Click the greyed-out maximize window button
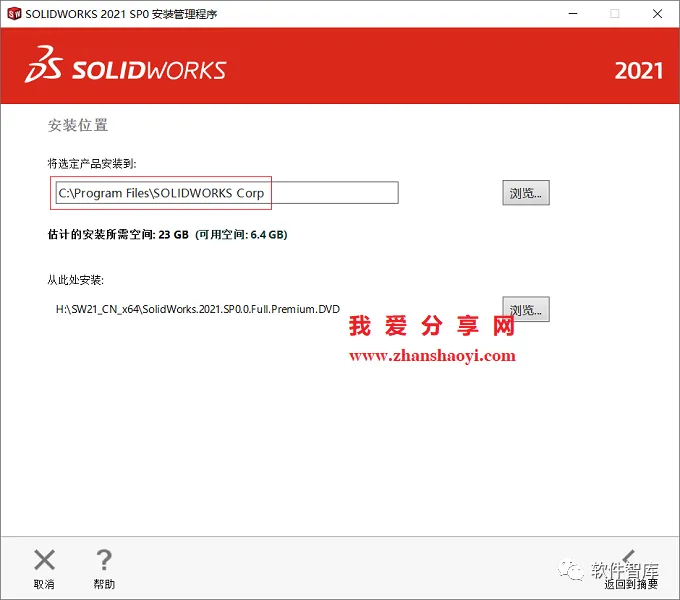Screen dimensions: 680x600 [615, 14]
